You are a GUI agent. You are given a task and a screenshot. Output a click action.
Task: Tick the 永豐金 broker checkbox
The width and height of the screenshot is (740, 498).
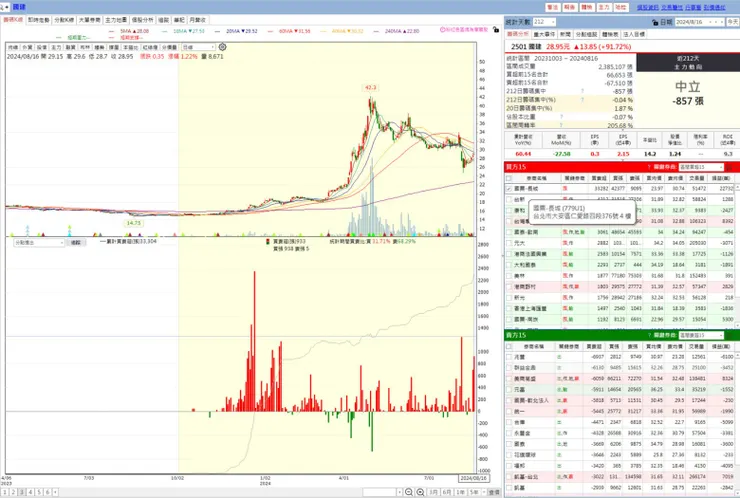pos(509,433)
